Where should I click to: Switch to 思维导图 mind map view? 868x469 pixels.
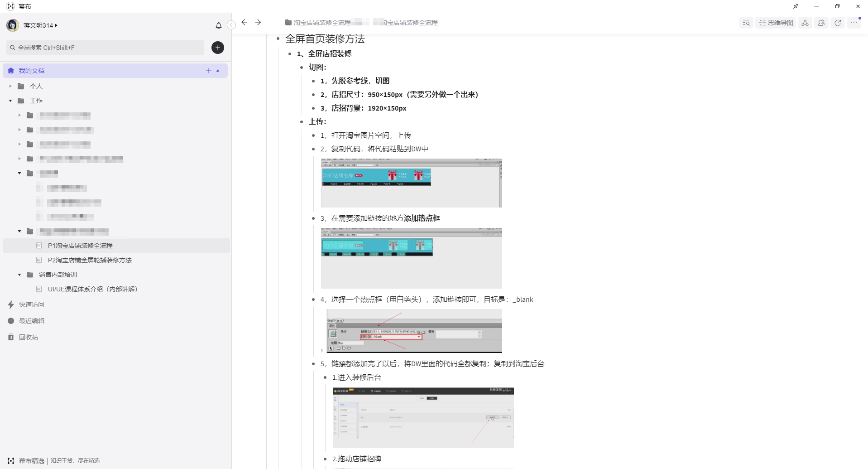tap(776, 23)
